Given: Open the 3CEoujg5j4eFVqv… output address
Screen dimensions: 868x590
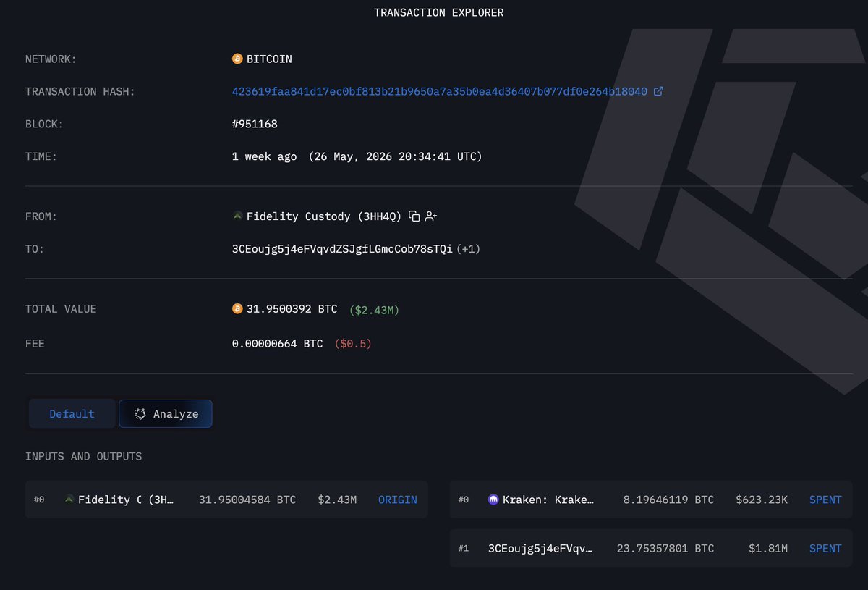Looking at the screenshot, I should 541,549.
